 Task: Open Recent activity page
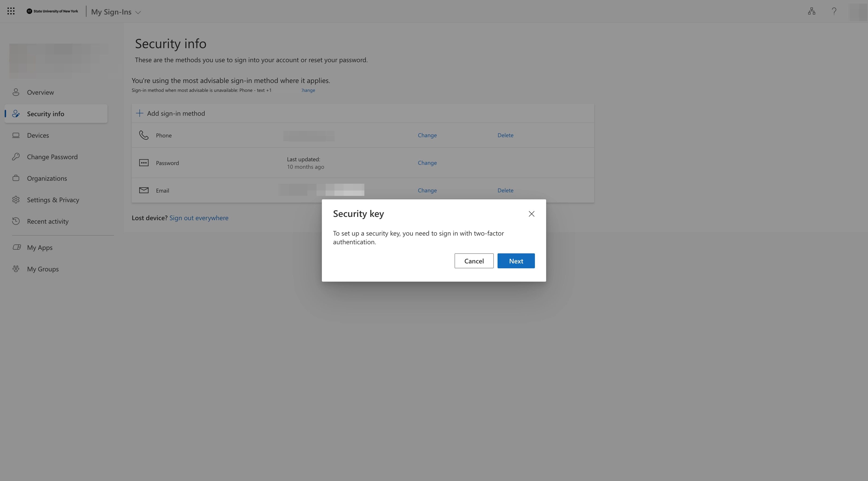[47, 222]
